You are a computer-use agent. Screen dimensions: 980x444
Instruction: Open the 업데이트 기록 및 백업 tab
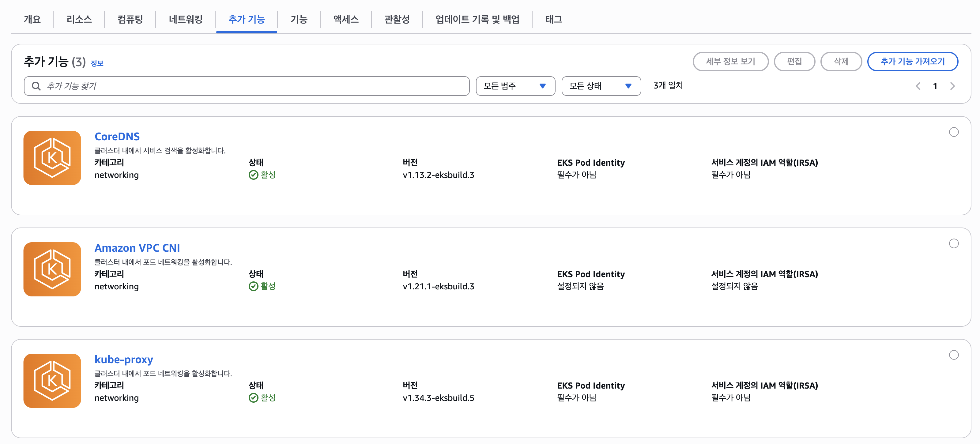tap(477, 19)
